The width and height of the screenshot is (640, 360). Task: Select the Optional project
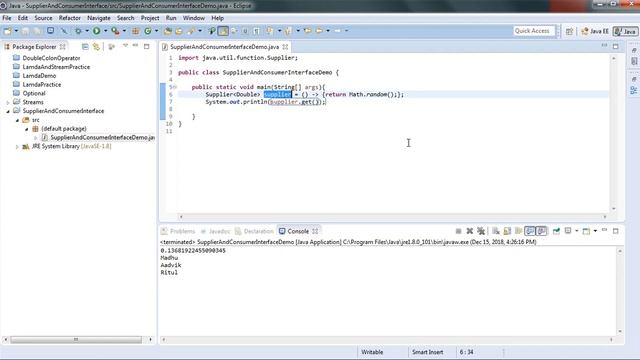pyautogui.click(x=33, y=93)
